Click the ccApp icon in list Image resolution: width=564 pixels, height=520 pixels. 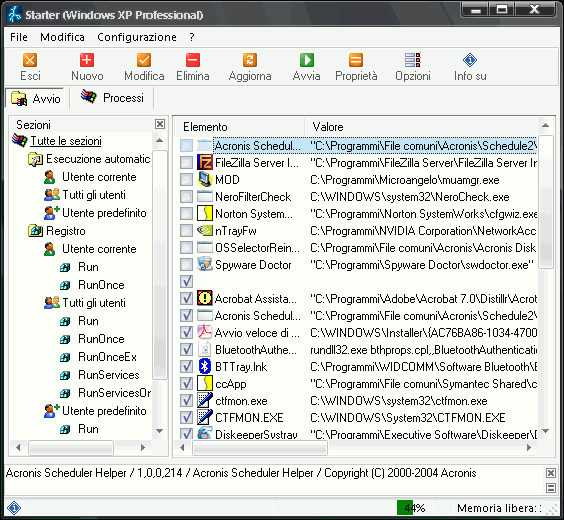tap(205, 383)
